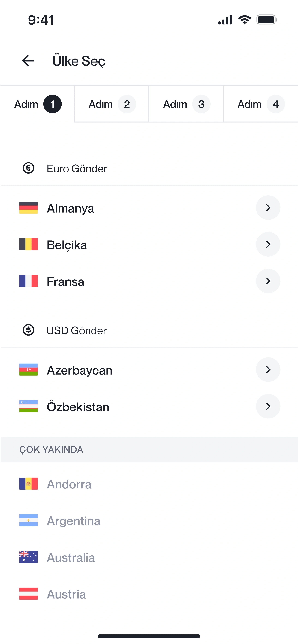Expand Belçika using the chevron
The width and height of the screenshot is (298, 644).
pyautogui.click(x=268, y=244)
